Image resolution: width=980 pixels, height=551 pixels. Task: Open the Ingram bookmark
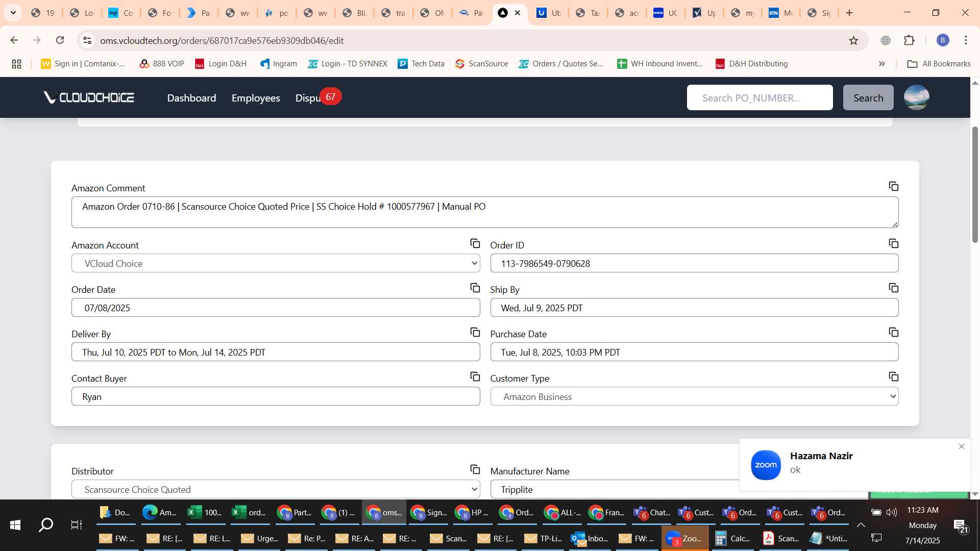click(279, 64)
